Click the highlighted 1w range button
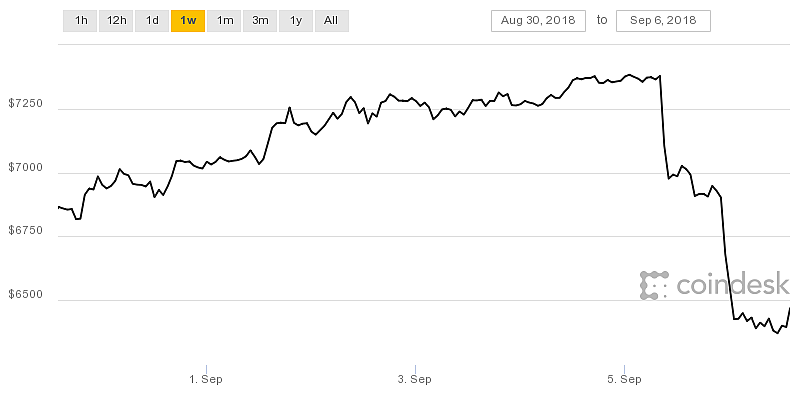The height and width of the screenshot is (400, 800). [x=187, y=20]
